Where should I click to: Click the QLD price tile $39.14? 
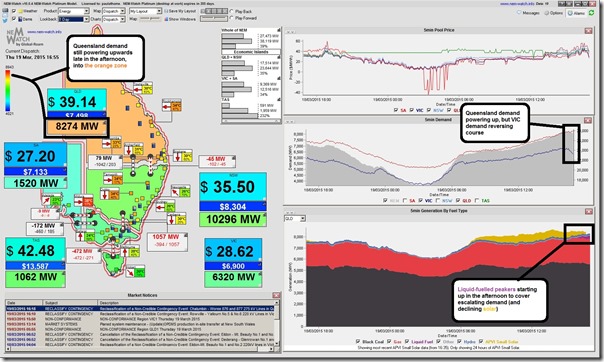click(x=77, y=100)
